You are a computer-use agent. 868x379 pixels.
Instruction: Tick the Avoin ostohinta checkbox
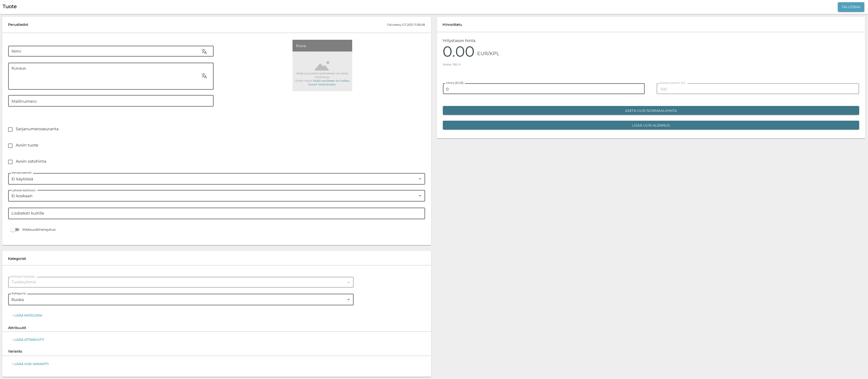pyautogui.click(x=10, y=162)
